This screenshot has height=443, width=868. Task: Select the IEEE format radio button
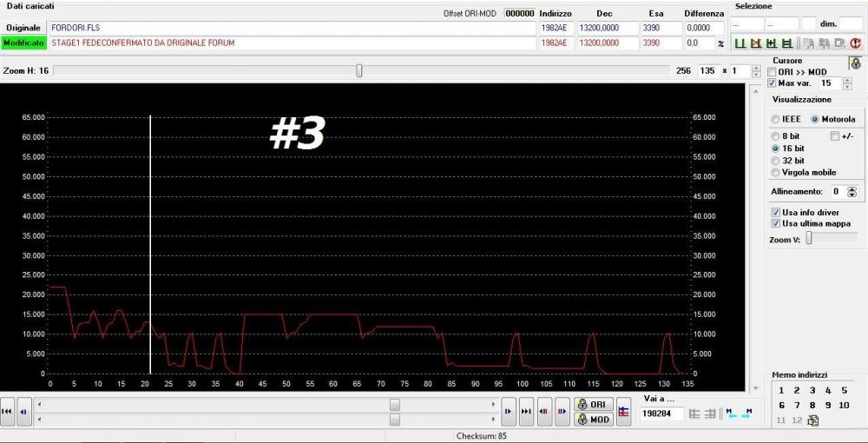click(775, 119)
